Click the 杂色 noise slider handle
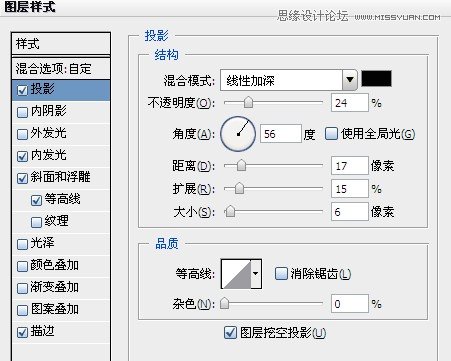Image resolution: width=451 pixels, height=361 pixels. tap(225, 303)
